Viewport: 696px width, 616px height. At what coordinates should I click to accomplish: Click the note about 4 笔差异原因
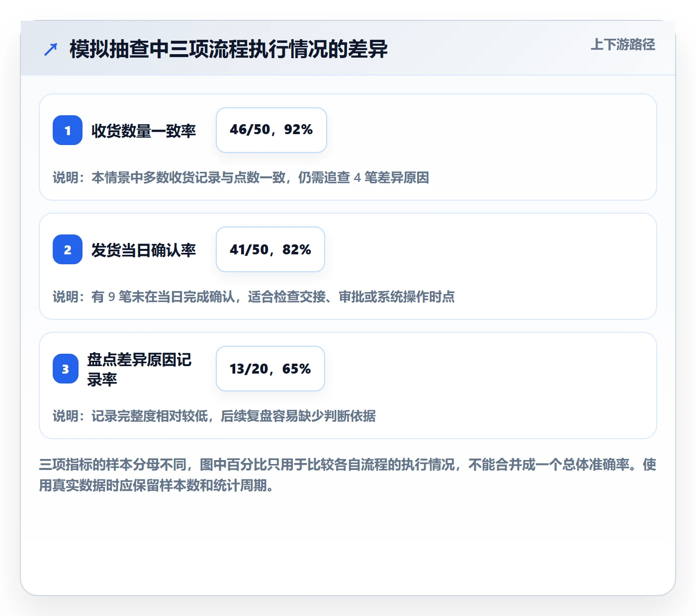[241, 177]
